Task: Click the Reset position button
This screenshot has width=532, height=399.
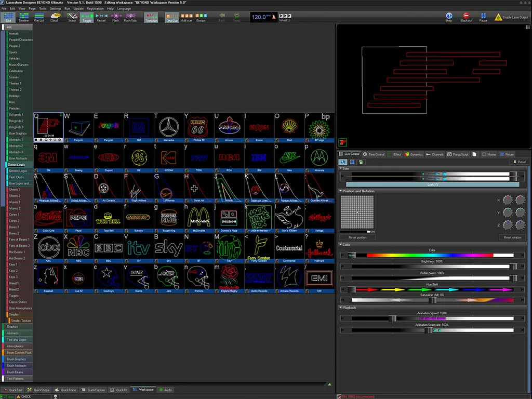Action: [357, 237]
